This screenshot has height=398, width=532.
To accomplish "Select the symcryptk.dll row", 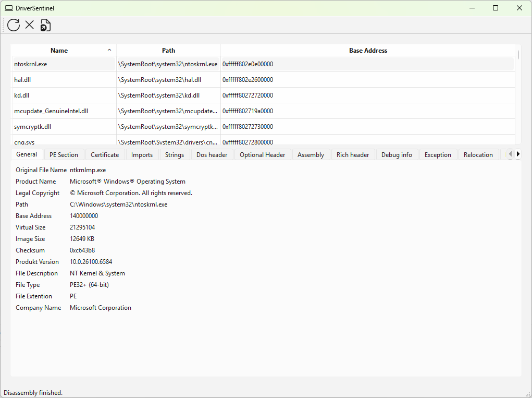I will pyautogui.click(x=32, y=127).
